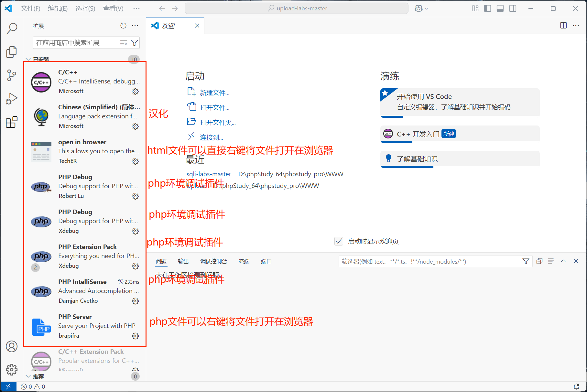Switch to the Terminal tab
Image resolution: width=587 pixels, height=392 pixels.
point(244,261)
